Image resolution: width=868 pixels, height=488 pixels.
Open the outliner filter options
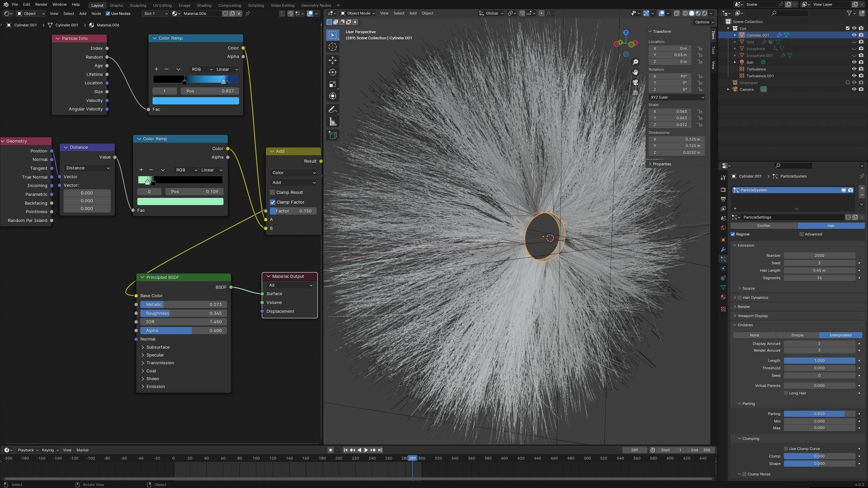click(x=851, y=13)
